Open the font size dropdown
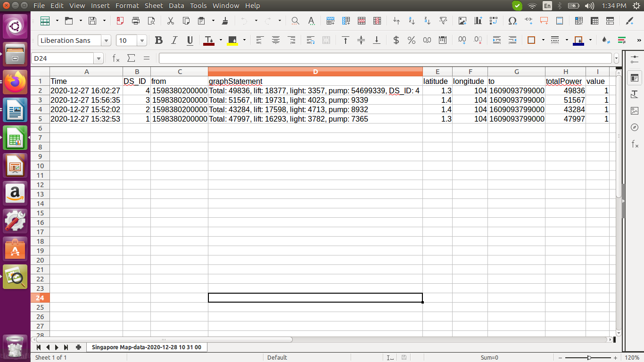The height and width of the screenshot is (362, 644). pyautogui.click(x=142, y=41)
